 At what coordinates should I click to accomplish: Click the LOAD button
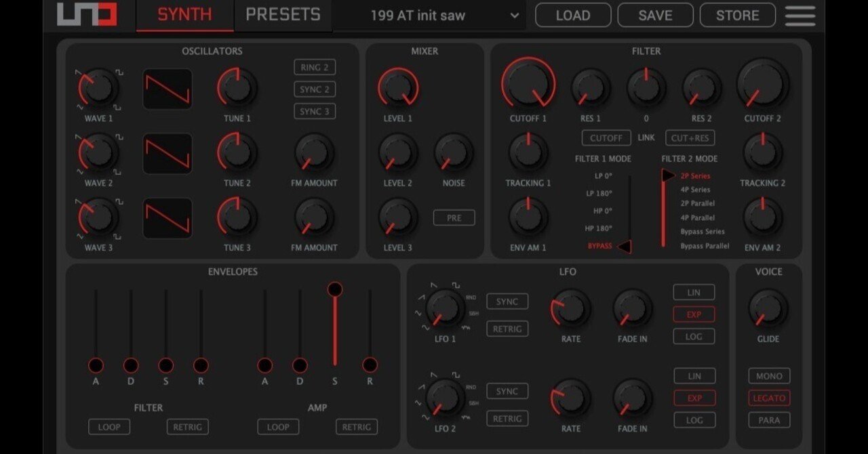tap(573, 15)
